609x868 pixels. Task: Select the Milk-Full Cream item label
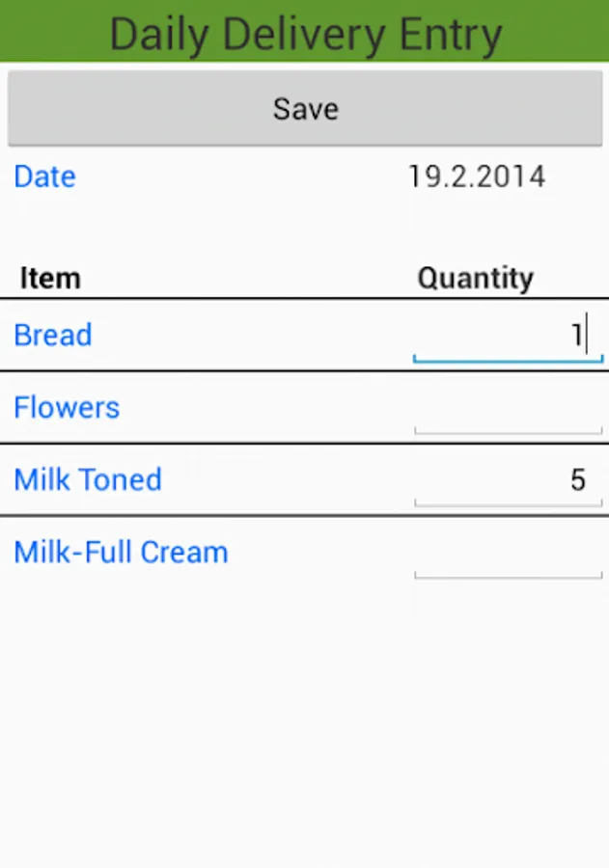coord(121,553)
